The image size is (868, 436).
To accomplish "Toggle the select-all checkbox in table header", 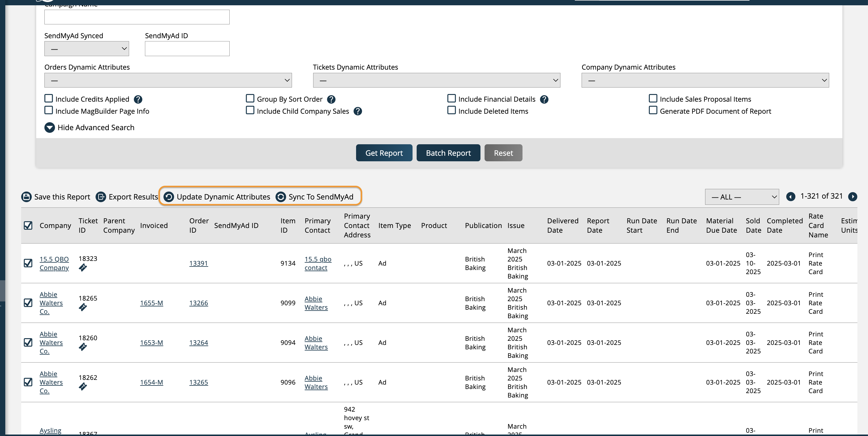I will [x=28, y=226].
